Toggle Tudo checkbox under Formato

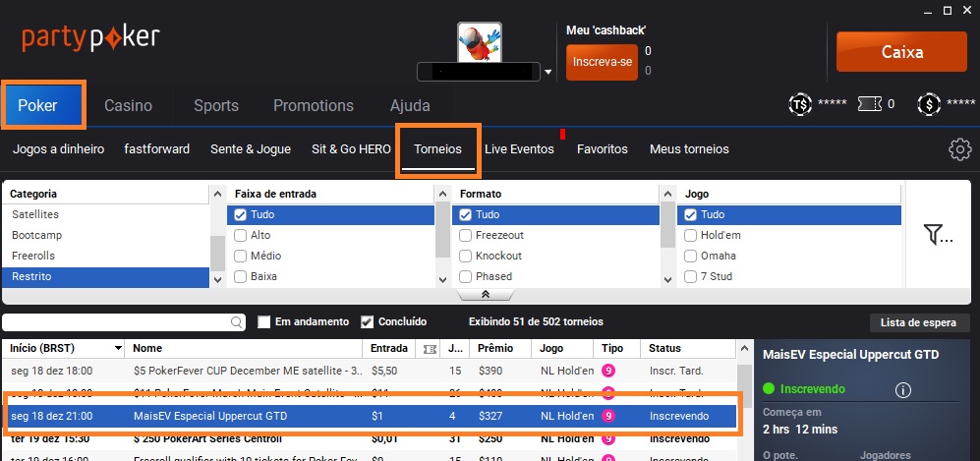(x=465, y=215)
